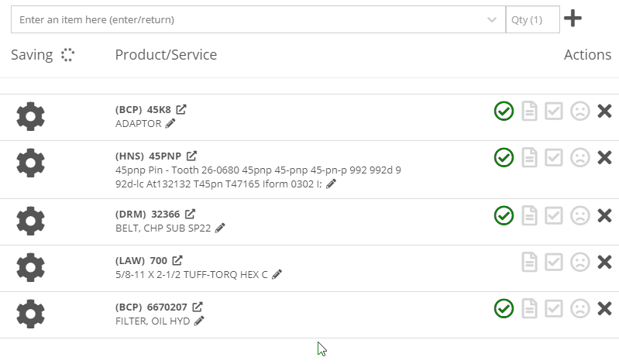Viewport: 619px width, 364px height.
Task: Click green check circle on 45PNP row
Action: coord(504,157)
